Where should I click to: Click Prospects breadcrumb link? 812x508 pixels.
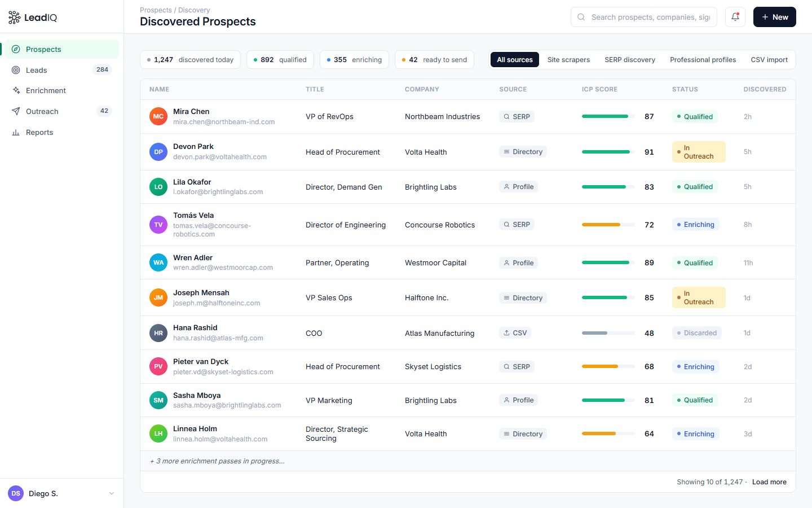pos(156,10)
